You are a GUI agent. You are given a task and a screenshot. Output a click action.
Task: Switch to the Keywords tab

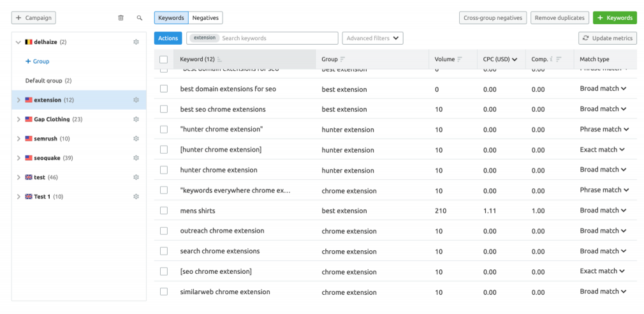(x=172, y=18)
